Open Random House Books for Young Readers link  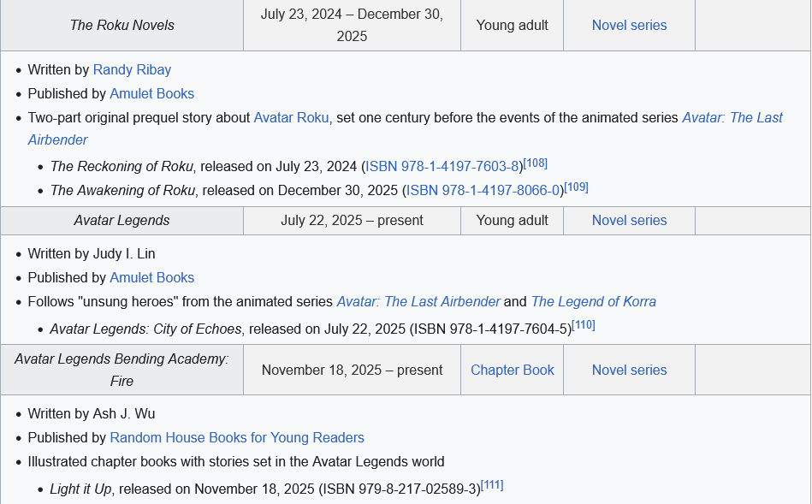coord(237,438)
